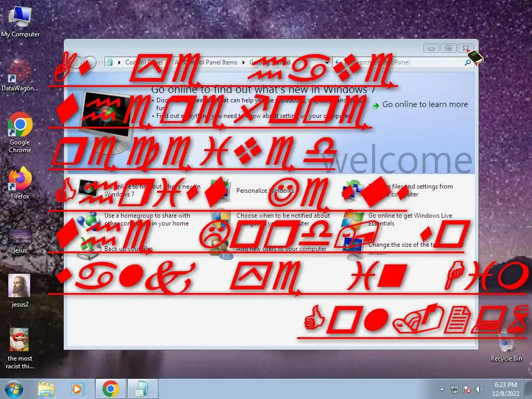Click the volume speaker tray icon

click(480, 390)
